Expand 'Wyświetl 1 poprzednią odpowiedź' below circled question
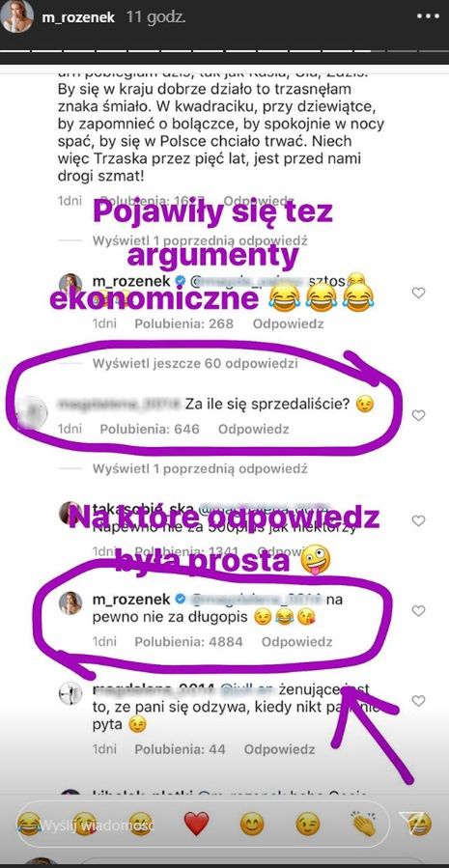449x868 pixels. [x=200, y=469]
